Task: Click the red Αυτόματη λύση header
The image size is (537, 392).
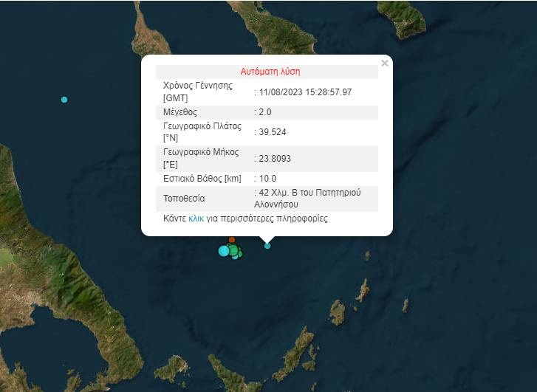Action: pyautogui.click(x=270, y=72)
